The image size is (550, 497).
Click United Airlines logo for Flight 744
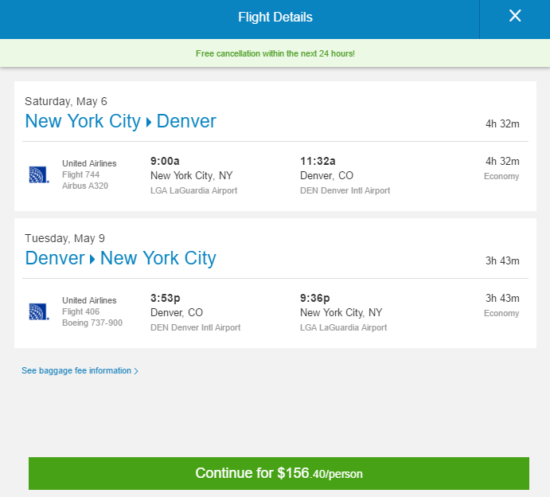[39, 174]
